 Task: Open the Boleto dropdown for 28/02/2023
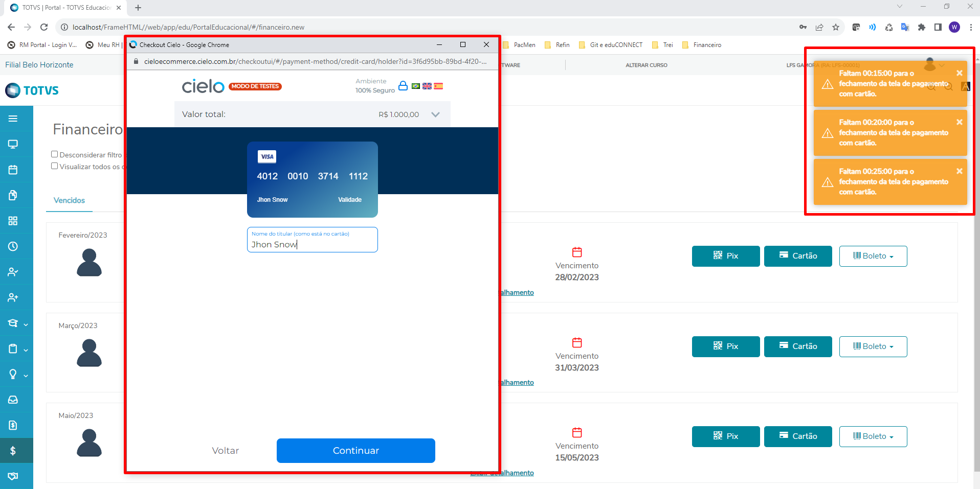tap(873, 256)
